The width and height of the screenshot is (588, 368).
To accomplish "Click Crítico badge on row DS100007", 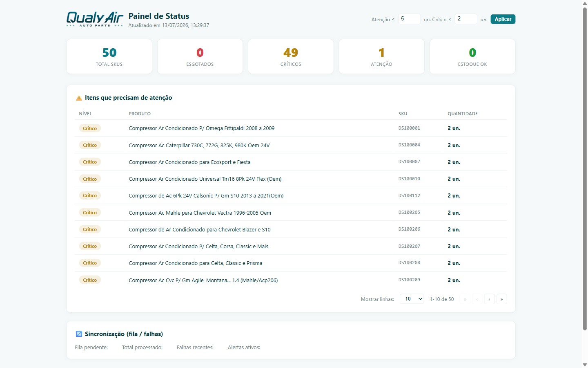I will point(90,162).
